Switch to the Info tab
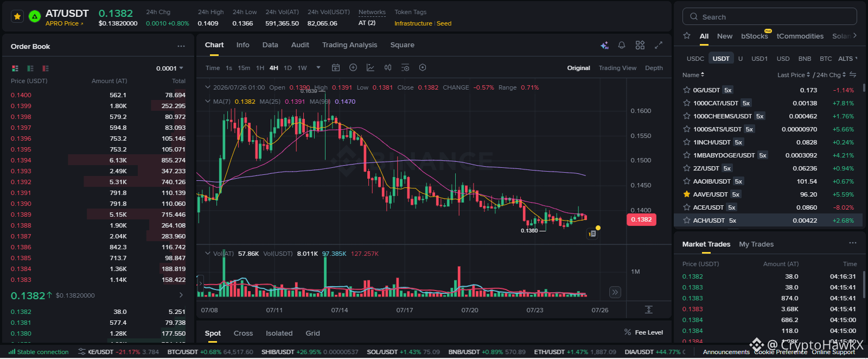 pos(242,45)
